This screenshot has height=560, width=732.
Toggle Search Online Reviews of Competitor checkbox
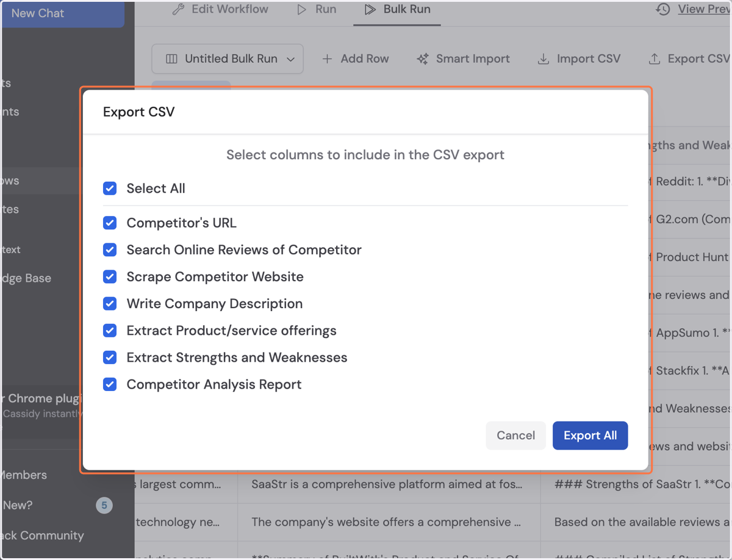(110, 249)
